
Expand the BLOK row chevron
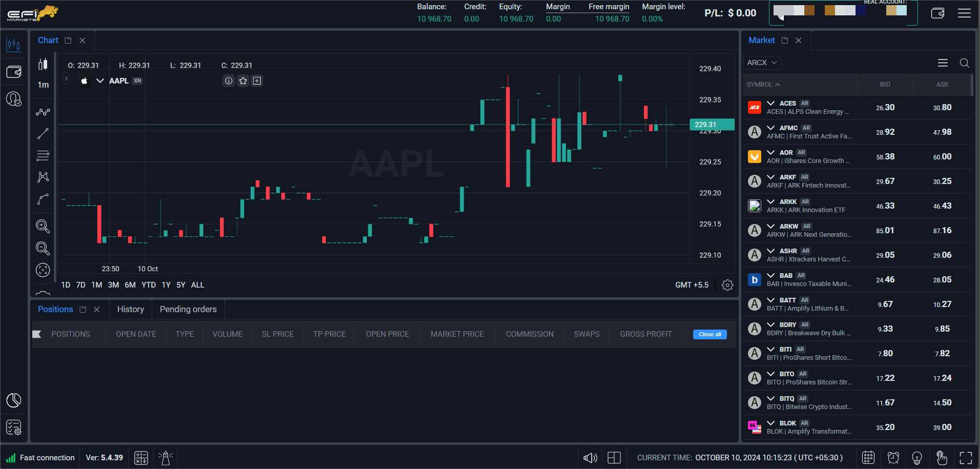(x=770, y=423)
